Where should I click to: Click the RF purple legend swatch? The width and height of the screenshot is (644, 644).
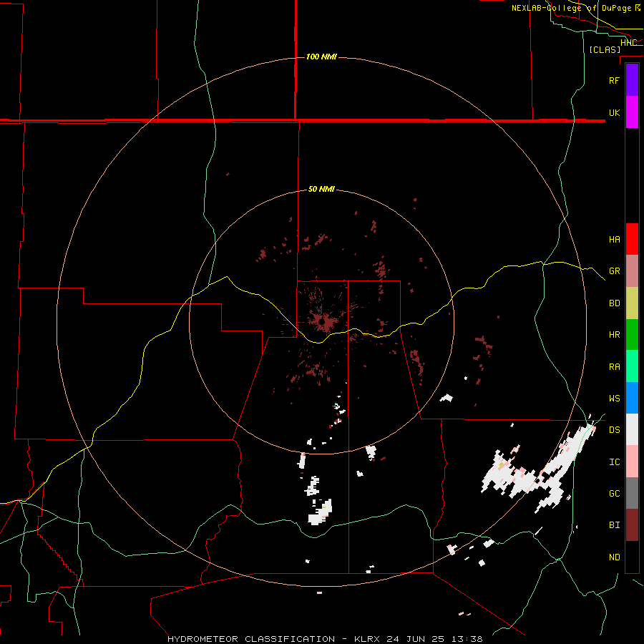[632, 80]
